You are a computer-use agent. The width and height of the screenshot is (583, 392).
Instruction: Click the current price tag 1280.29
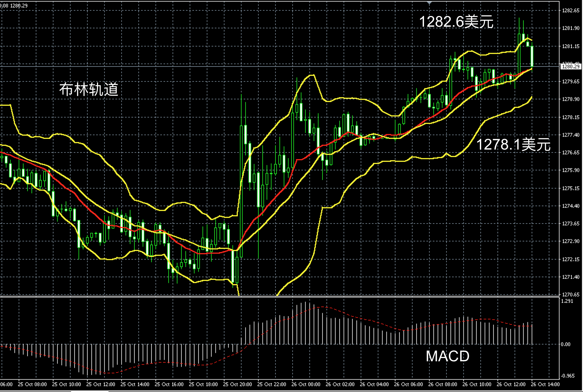pyautogui.click(x=570, y=66)
